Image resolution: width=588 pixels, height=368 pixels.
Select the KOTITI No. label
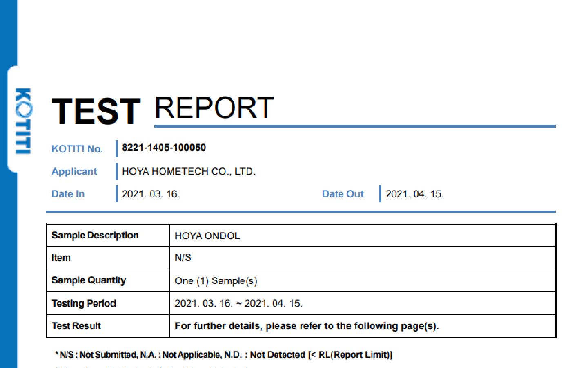77,149
